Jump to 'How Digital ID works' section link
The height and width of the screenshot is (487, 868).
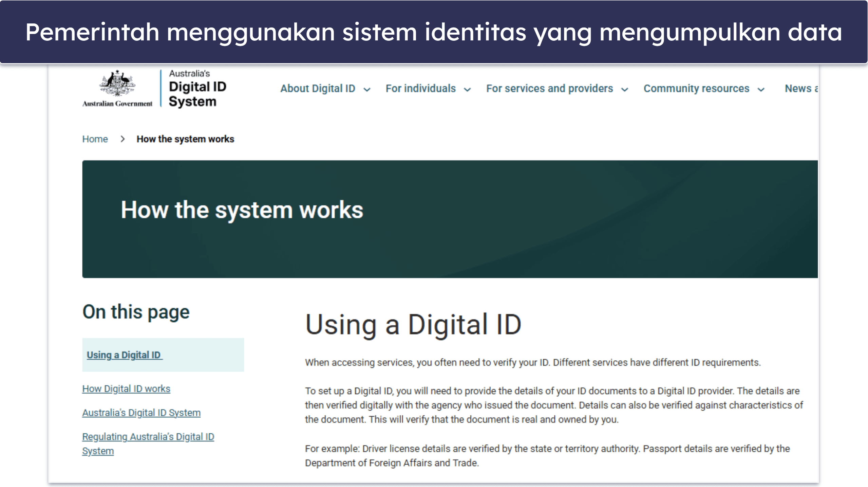[x=126, y=389]
